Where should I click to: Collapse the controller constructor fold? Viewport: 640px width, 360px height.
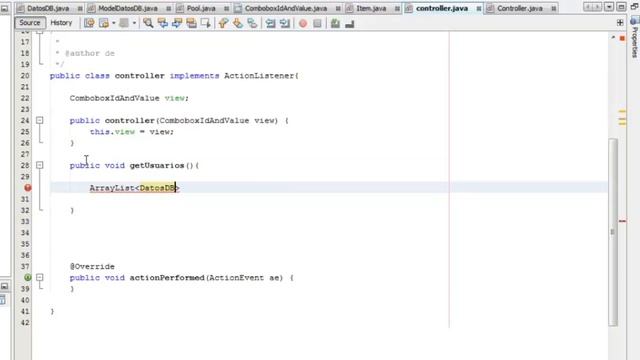[x=40, y=120]
